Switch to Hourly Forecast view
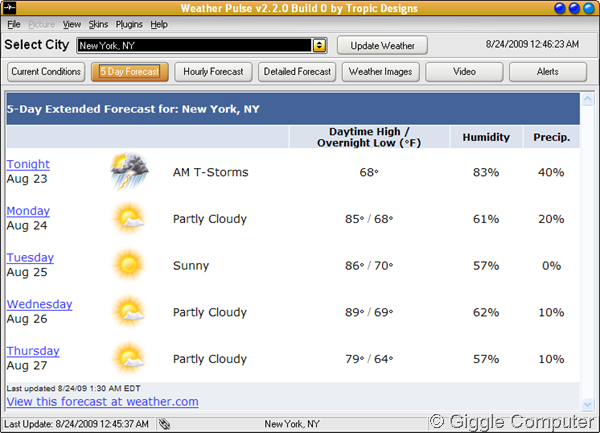Viewport: 600px width, 433px height. (x=213, y=72)
